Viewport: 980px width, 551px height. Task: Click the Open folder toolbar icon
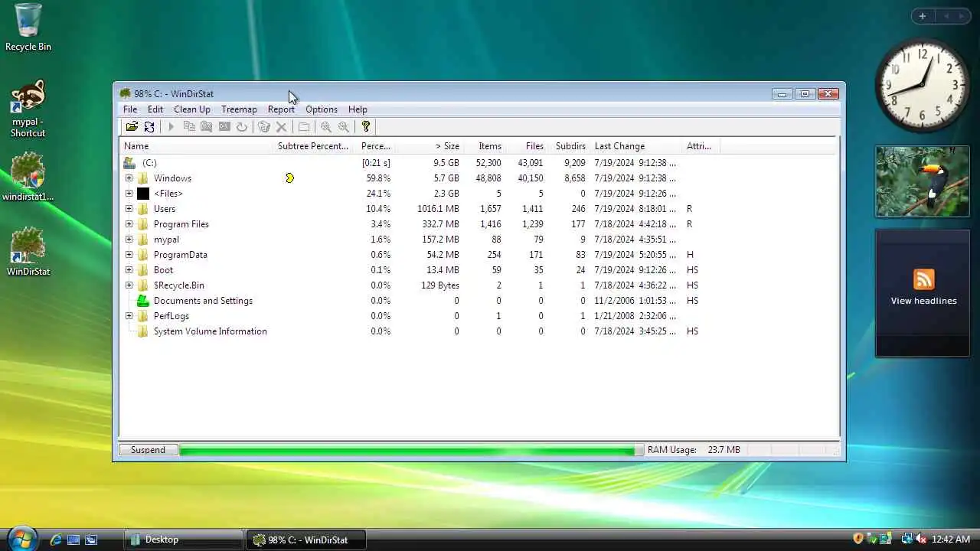point(132,127)
